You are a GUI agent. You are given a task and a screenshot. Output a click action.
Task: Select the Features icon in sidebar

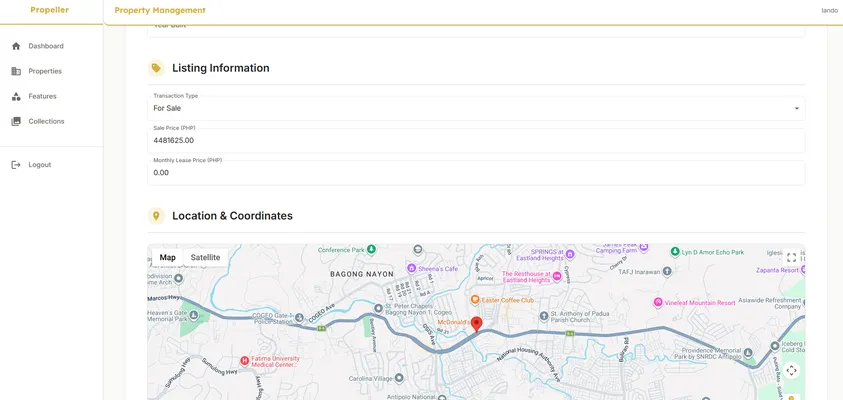pos(16,96)
